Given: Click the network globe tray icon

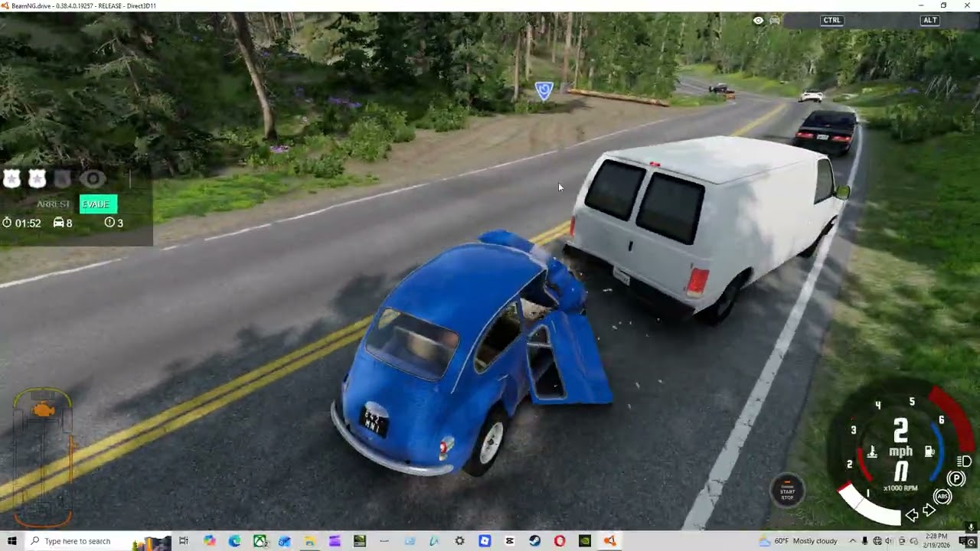Looking at the screenshot, I should tap(877, 541).
